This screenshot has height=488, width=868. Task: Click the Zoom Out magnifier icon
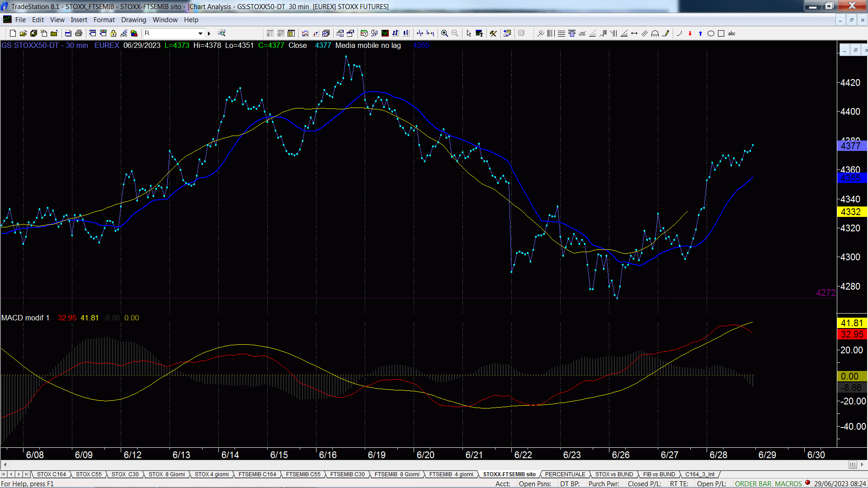click(455, 33)
